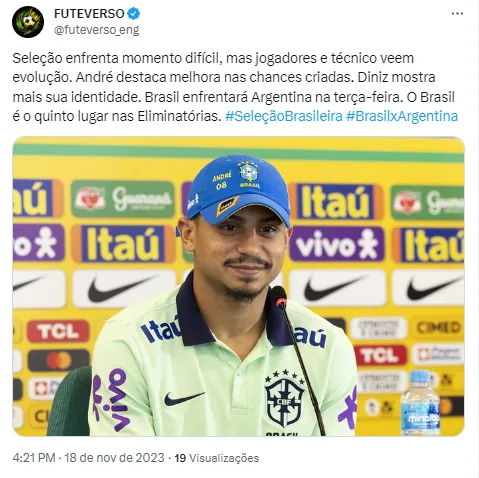
Task: Click the blue verified badge
Action: (134, 14)
